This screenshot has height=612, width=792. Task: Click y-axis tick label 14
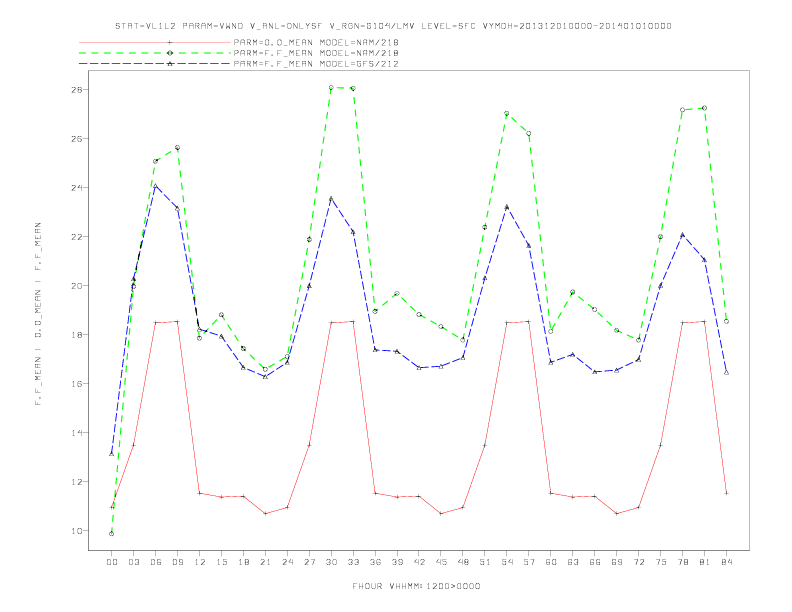coord(77,432)
